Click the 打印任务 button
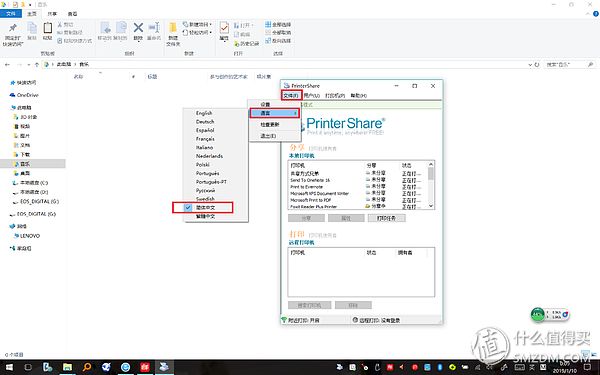Image resolution: width=600 pixels, height=375 pixels. coord(386,218)
